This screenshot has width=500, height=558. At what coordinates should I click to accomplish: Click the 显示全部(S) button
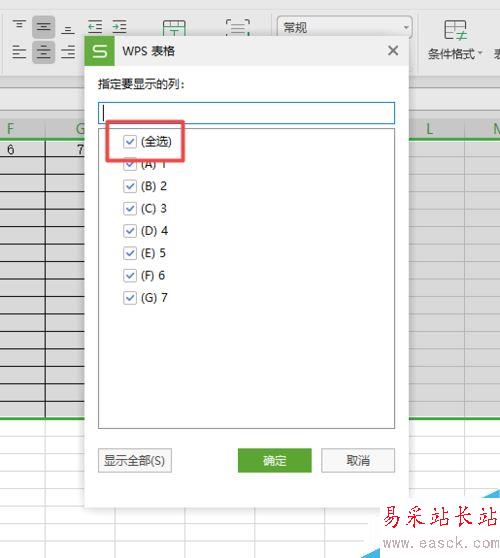[135, 460]
